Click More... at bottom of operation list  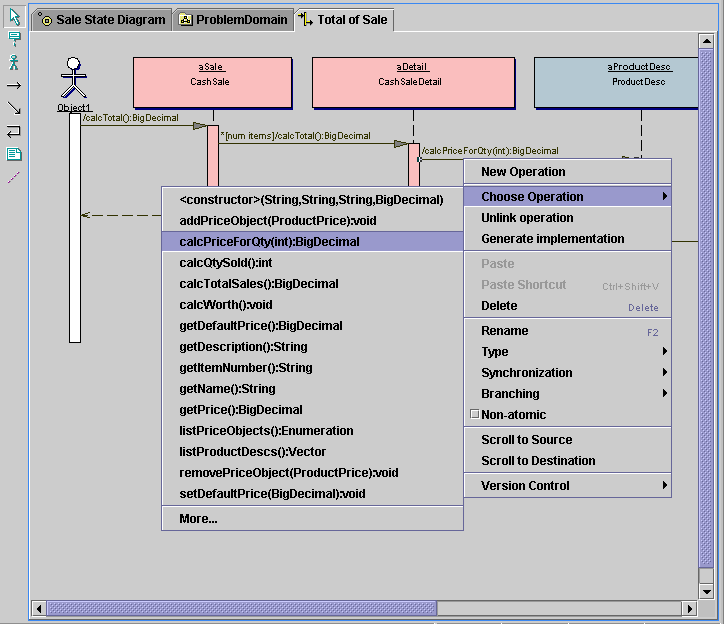198,519
